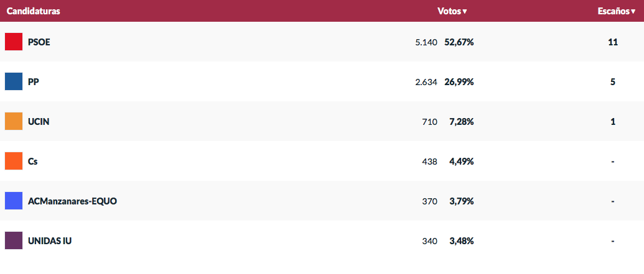Click the ACManzanares-EQUO color square
Image resolution: width=644 pixels, height=274 pixels.
click(14, 201)
